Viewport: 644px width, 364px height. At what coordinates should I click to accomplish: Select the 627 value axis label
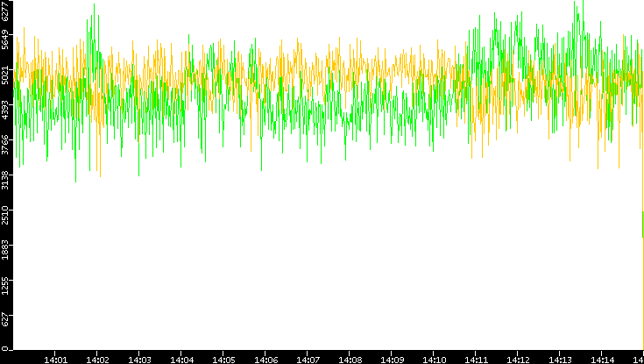point(5,318)
